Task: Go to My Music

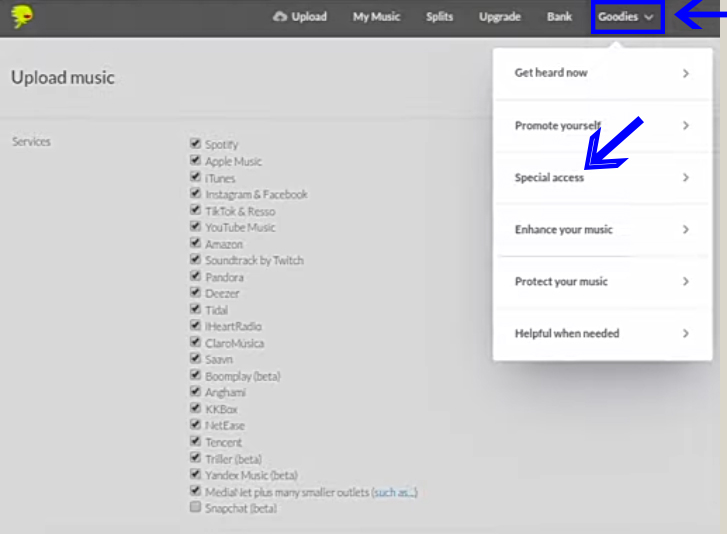Action: coord(376,17)
